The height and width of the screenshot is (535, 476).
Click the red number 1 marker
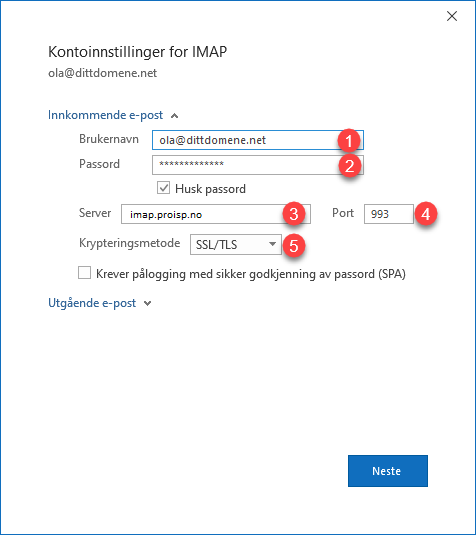pyautogui.click(x=349, y=141)
